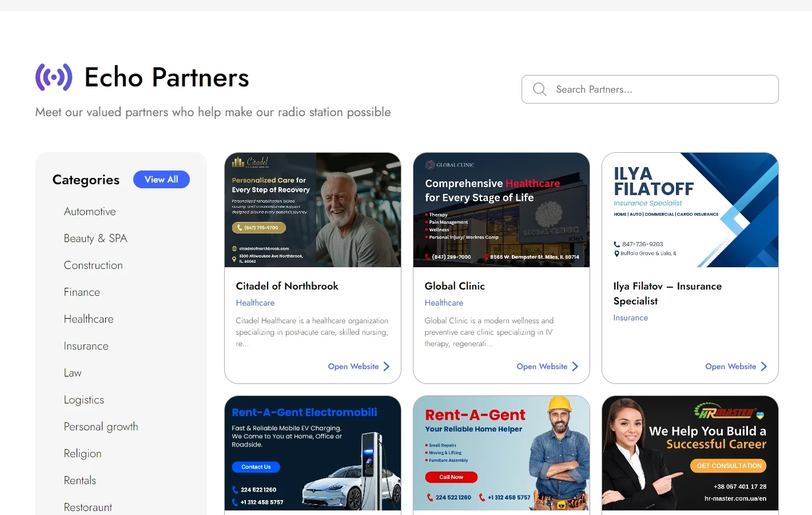Select the Construction category
812x515 pixels.
[x=93, y=266]
